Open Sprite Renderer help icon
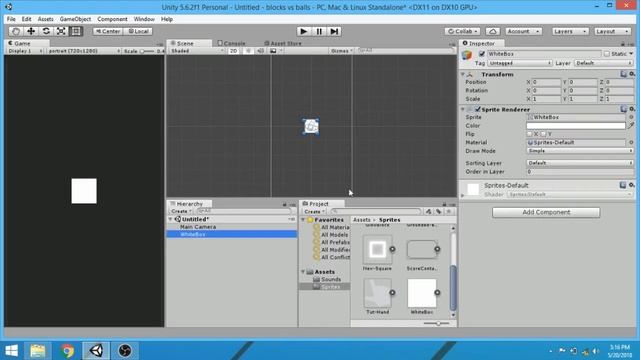640x360 pixels. pyautogui.click(x=623, y=109)
